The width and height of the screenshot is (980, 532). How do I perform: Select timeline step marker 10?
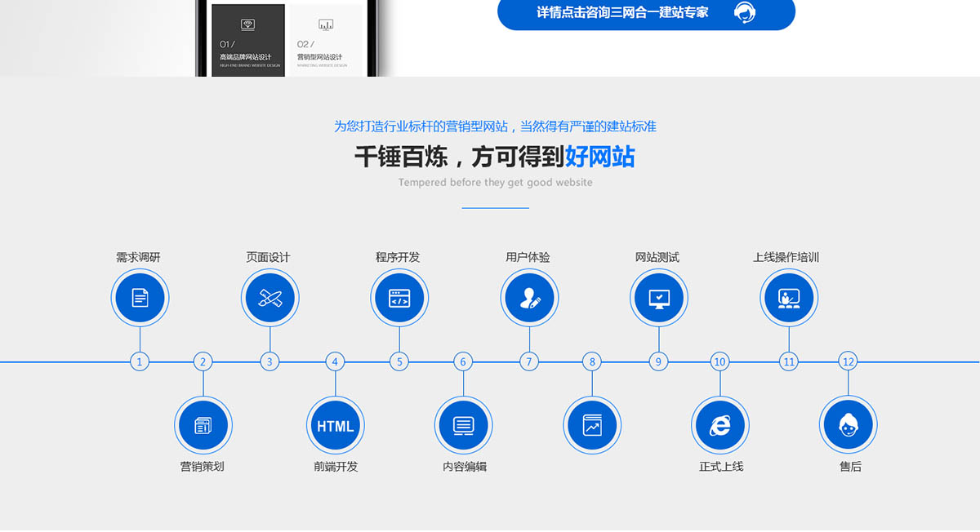tap(719, 361)
